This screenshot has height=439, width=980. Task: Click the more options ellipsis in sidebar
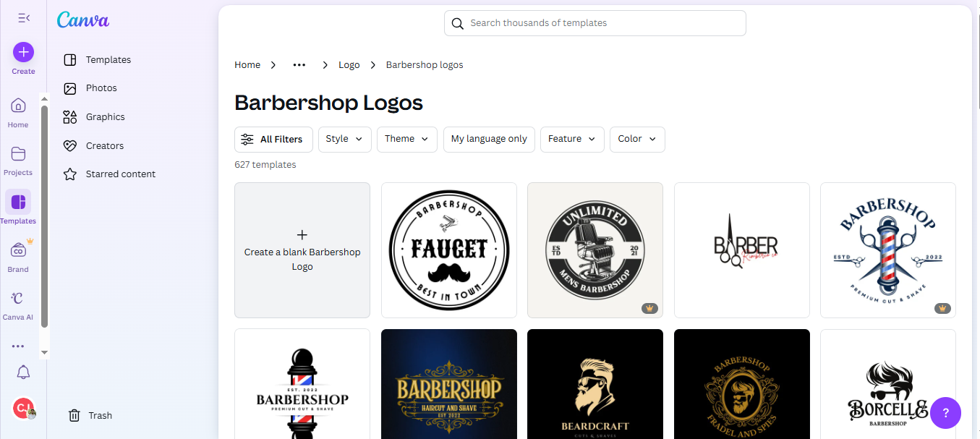coord(17,346)
